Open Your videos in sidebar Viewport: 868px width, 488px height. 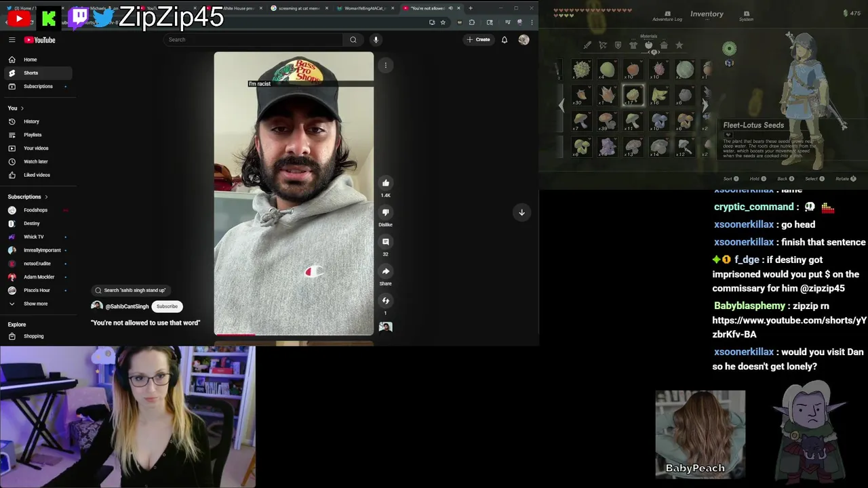click(x=38, y=148)
